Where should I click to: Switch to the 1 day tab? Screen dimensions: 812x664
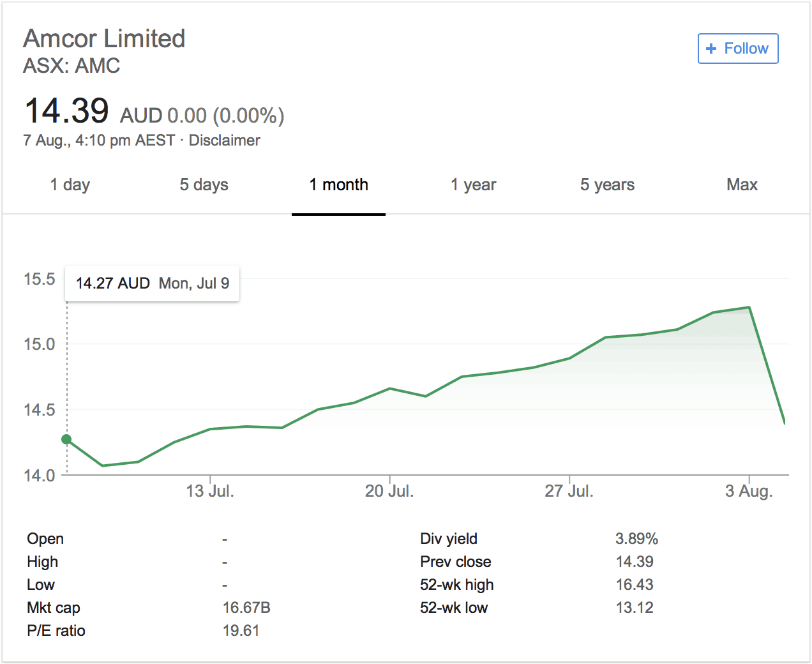[x=70, y=185]
